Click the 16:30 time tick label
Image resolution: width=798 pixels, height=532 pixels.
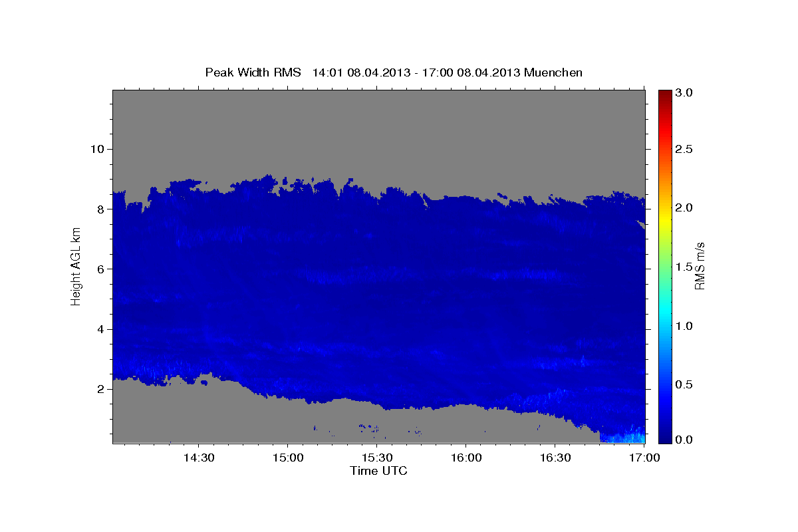point(555,458)
